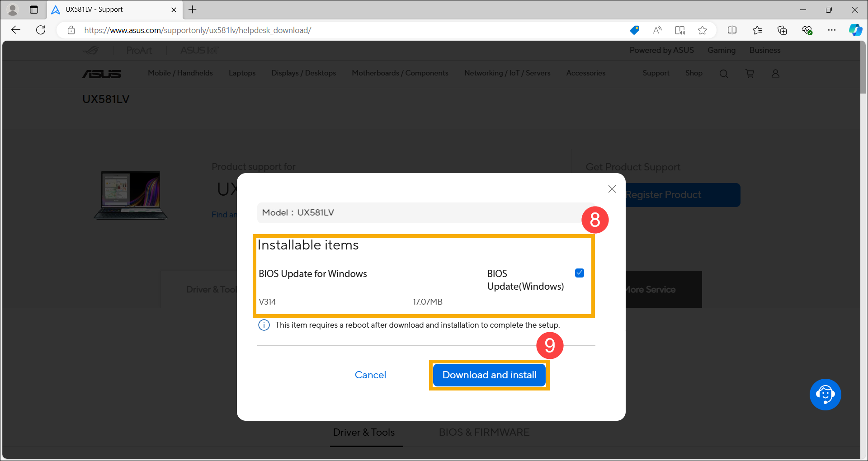Refresh the page
The width and height of the screenshot is (868, 461).
41,30
